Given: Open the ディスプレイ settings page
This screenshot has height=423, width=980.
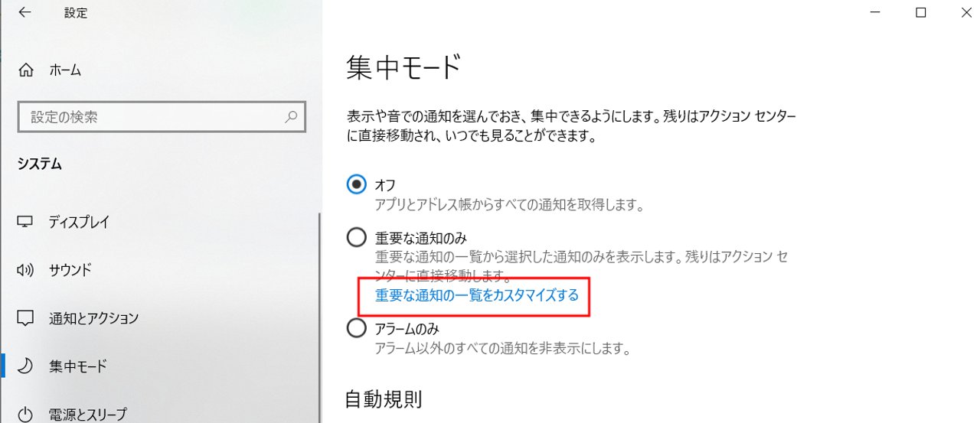Looking at the screenshot, I should click(x=159, y=222).
